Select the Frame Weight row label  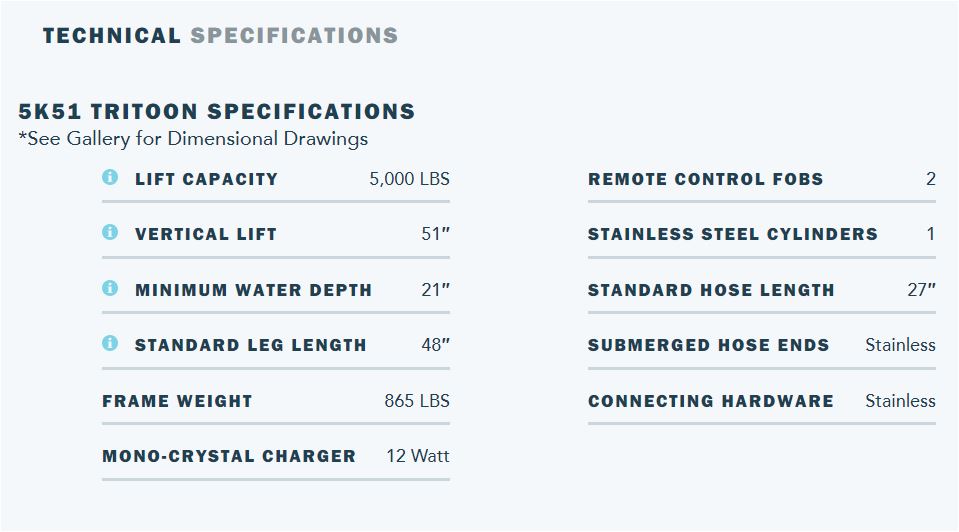point(177,402)
